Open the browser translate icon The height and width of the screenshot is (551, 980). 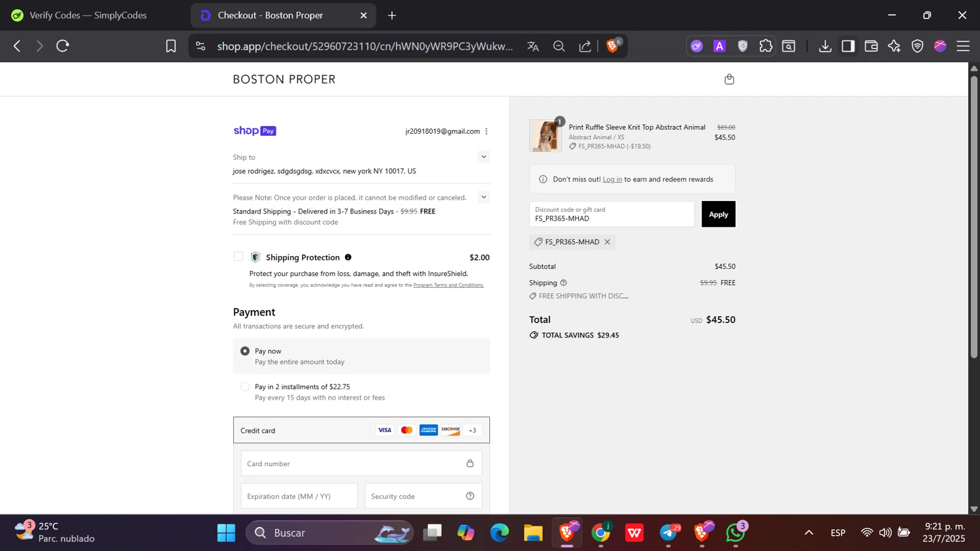[533, 46]
